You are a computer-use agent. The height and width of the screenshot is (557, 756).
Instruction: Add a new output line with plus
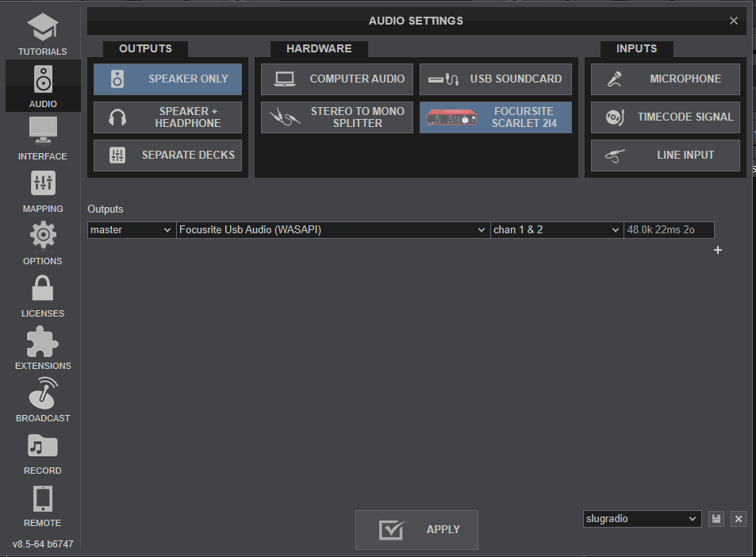click(x=718, y=250)
